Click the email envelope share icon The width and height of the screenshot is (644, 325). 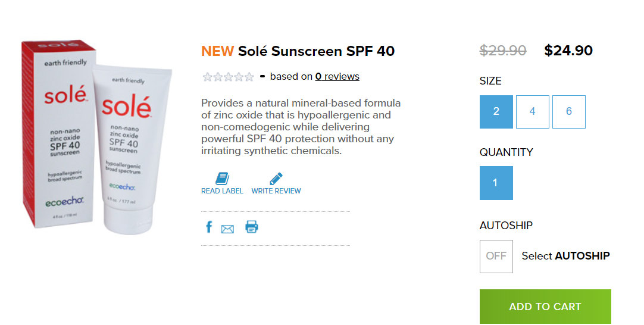227,229
